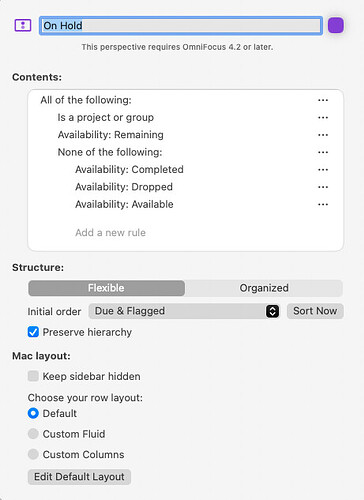Open ellipsis menu for None of the following
The image size is (364, 500).
point(323,152)
